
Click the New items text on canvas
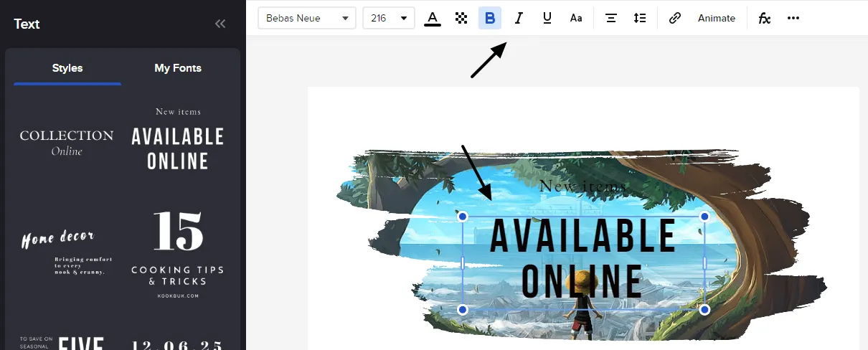tap(583, 186)
